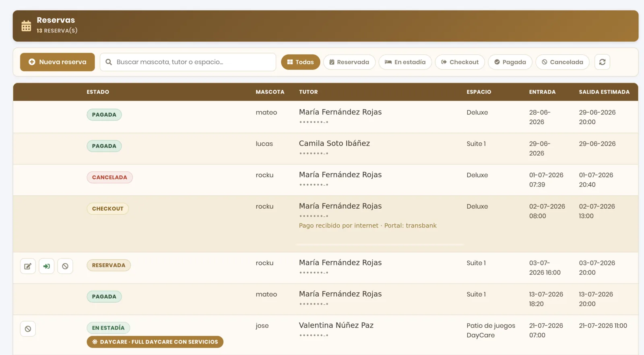Viewport: 644px width, 355px height.
Task: Click mascota name jose
Action: tap(262, 326)
